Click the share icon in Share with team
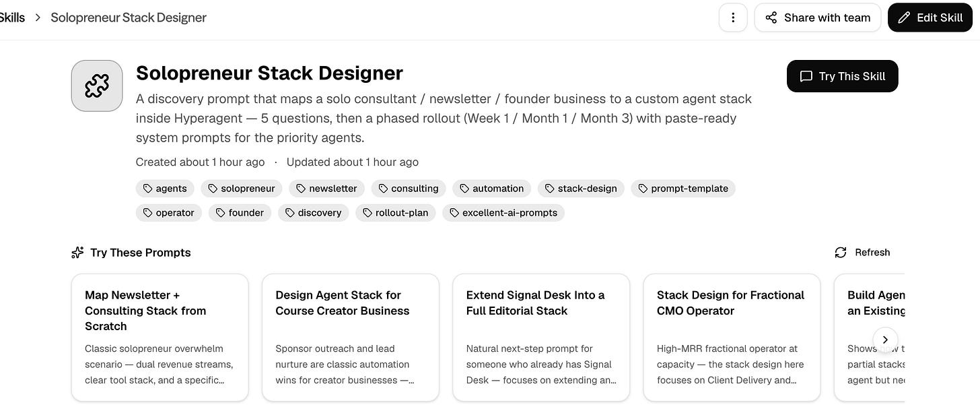This screenshot has width=980, height=411. (771, 18)
